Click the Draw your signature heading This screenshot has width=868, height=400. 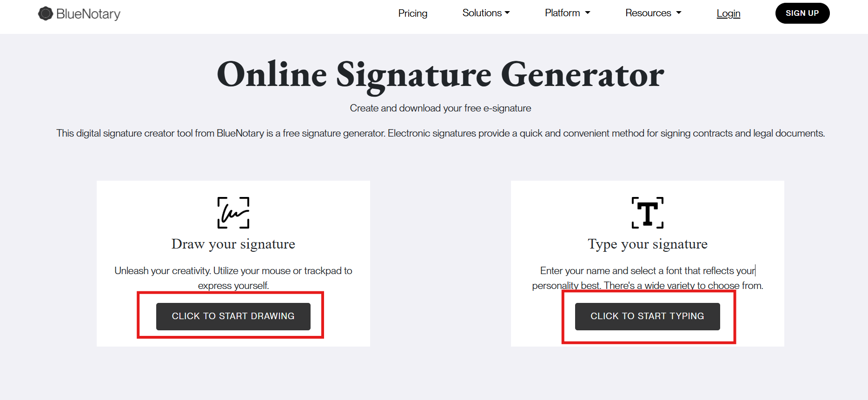[x=233, y=244]
